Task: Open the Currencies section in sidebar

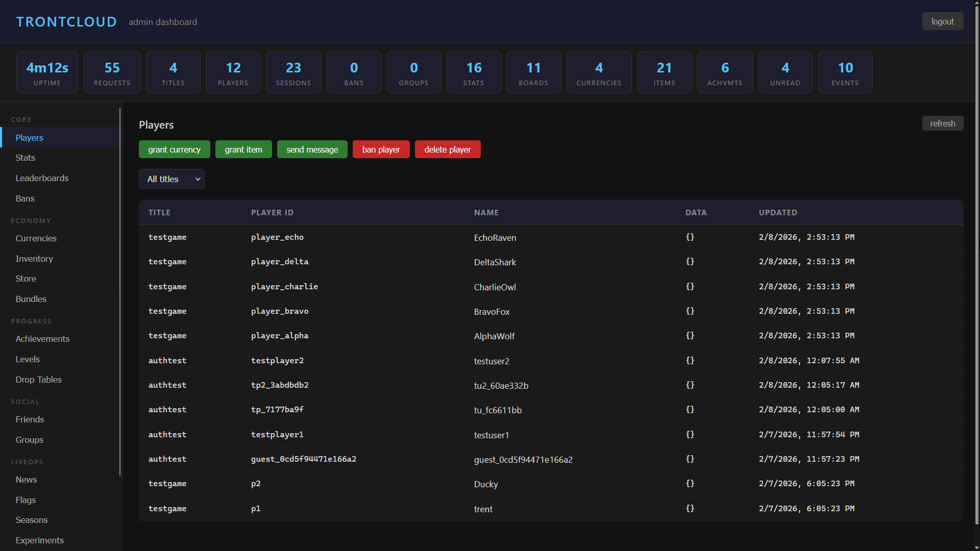Action: click(36, 238)
